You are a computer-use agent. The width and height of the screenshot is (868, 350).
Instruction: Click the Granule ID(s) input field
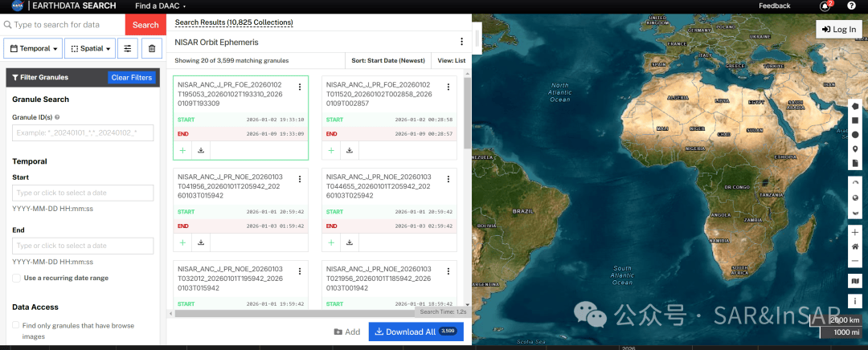pyautogui.click(x=83, y=132)
